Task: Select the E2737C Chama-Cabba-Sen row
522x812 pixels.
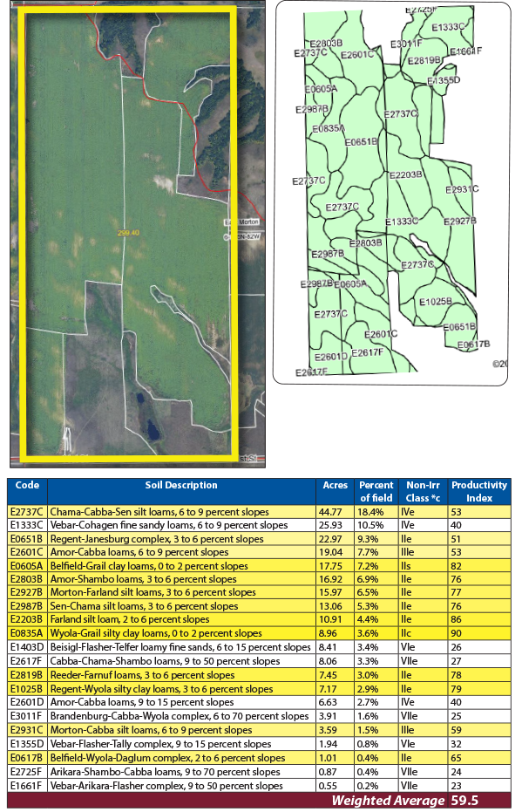Action: click(259, 512)
